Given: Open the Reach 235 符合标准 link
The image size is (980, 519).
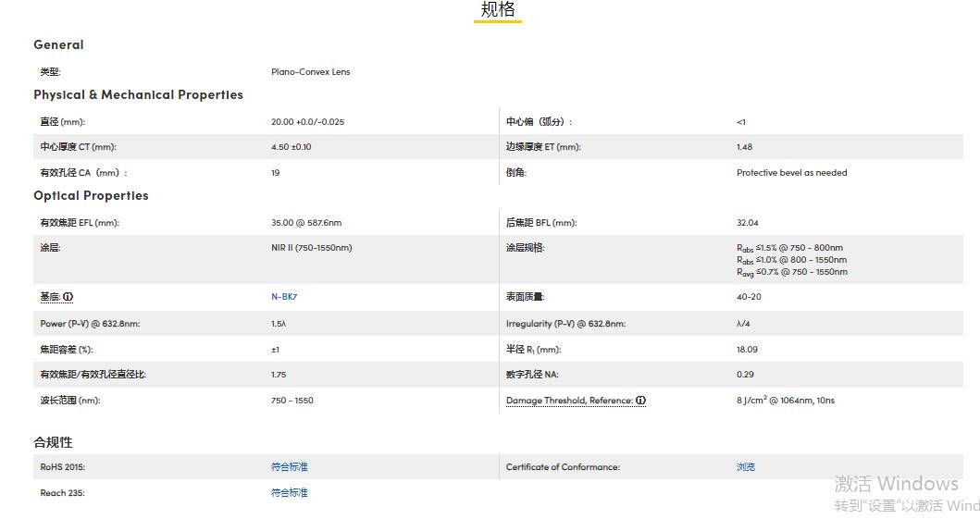Looking at the screenshot, I should coord(290,493).
